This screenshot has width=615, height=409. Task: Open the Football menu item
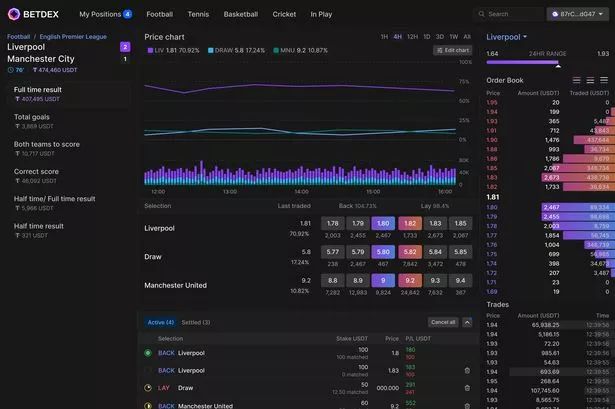(x=160, y=14)
